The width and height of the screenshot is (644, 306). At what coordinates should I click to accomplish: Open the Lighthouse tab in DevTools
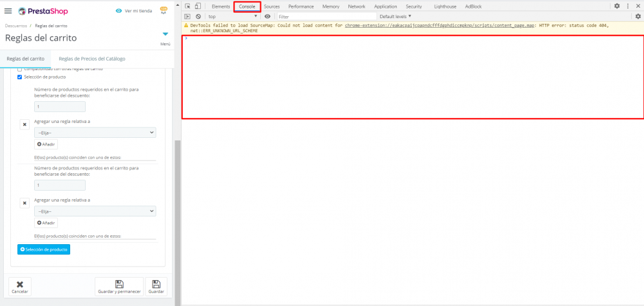pos(445,6)
